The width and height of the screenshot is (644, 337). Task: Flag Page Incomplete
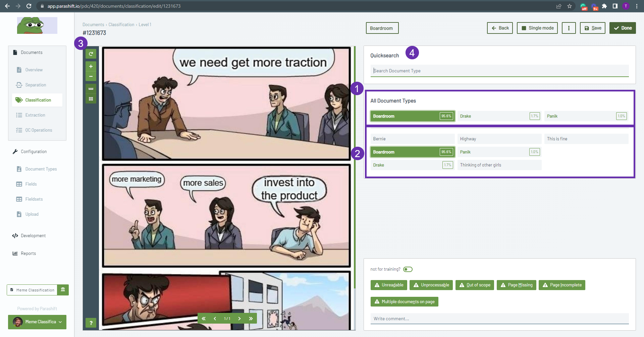[x=562, y=285]
